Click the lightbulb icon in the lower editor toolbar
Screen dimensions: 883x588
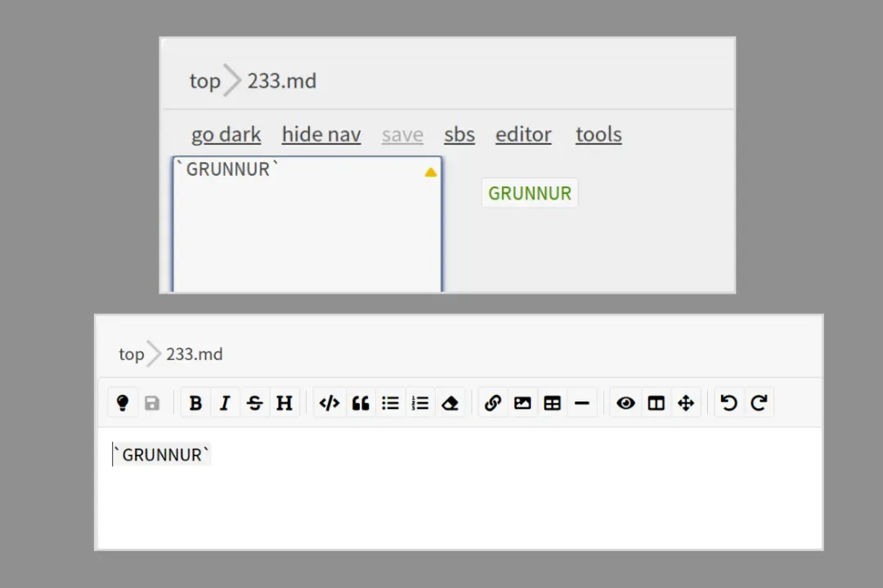pos(122,402)
